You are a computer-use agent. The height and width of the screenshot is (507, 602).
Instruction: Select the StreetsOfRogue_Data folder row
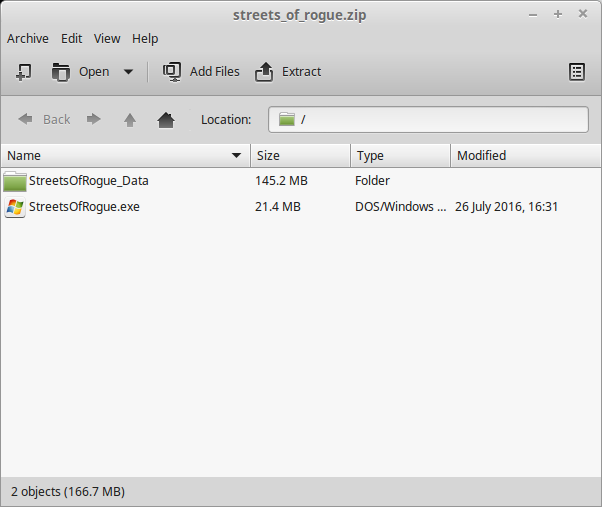click(301, 181)
